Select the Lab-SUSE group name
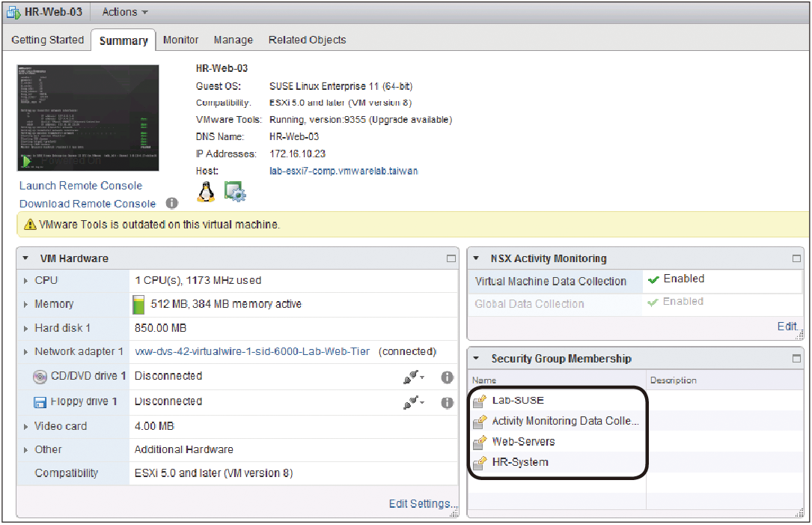The width and height of the screenshot is (812, 525). 518,401
